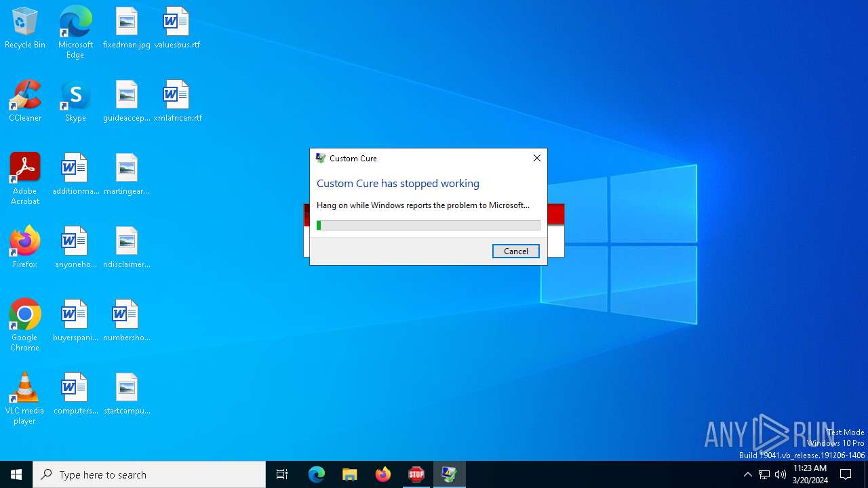
Task: Launch Firefox desktop shortcut
Action: click(25, 248)
